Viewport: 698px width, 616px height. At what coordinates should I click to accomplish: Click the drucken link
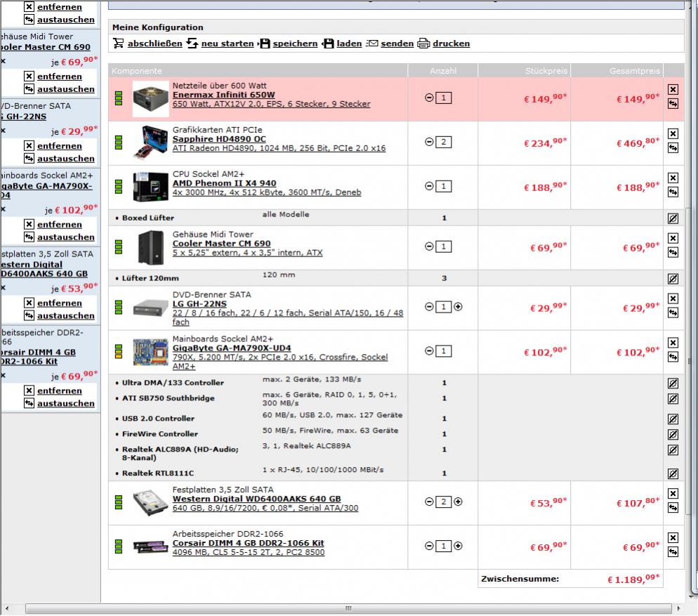[451, 44]
